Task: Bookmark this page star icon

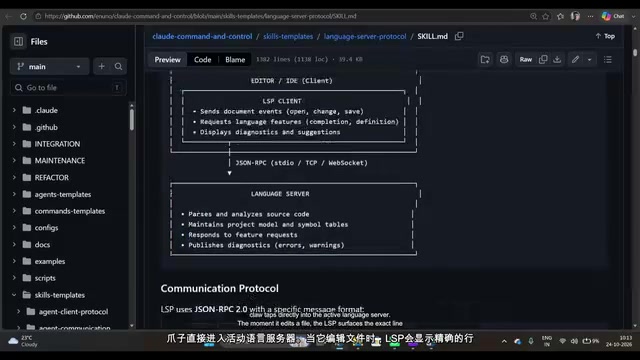Action: pos(546,16)
